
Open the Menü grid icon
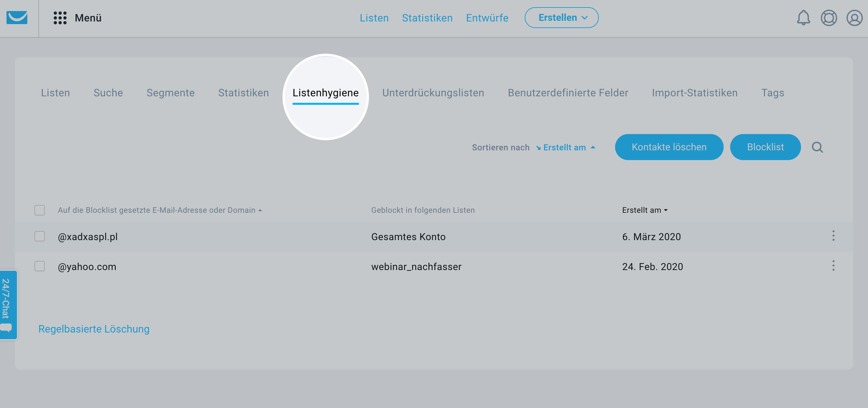pyautogui.click(x=60, y=18)
